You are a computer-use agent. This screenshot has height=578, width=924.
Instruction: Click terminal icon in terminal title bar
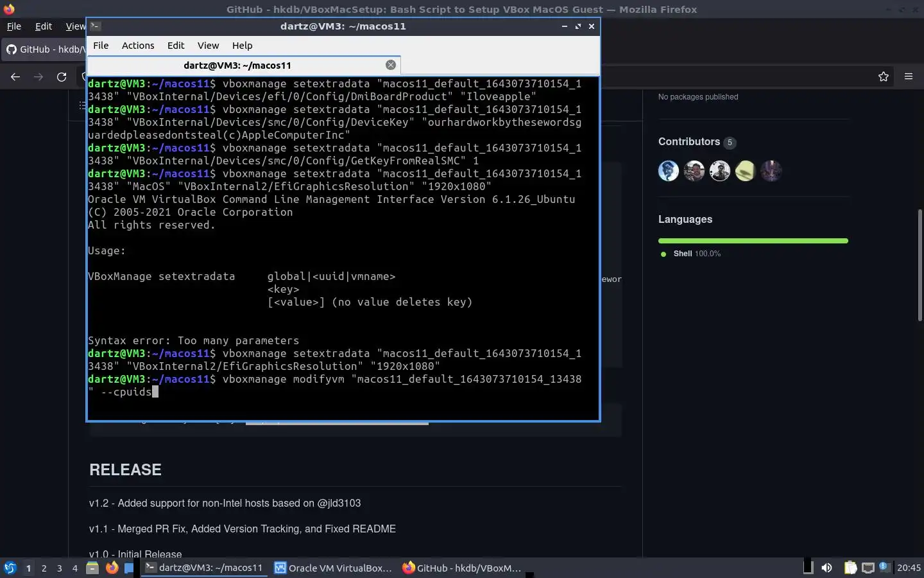(96, 26)
